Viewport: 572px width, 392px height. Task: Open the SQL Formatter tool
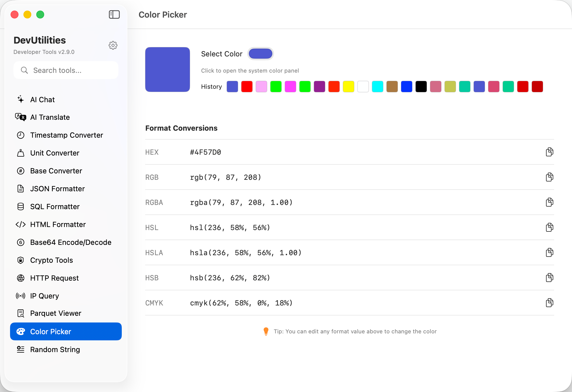coord(55,207)
